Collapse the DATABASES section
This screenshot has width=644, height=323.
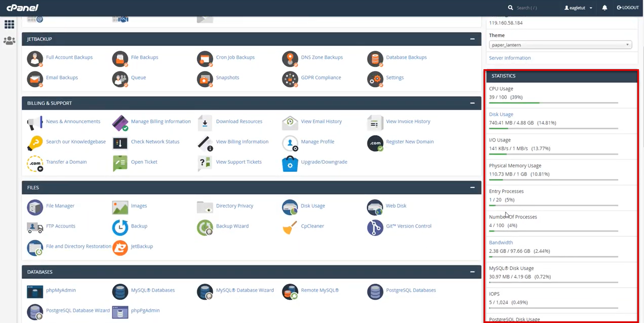click(472, 272)
